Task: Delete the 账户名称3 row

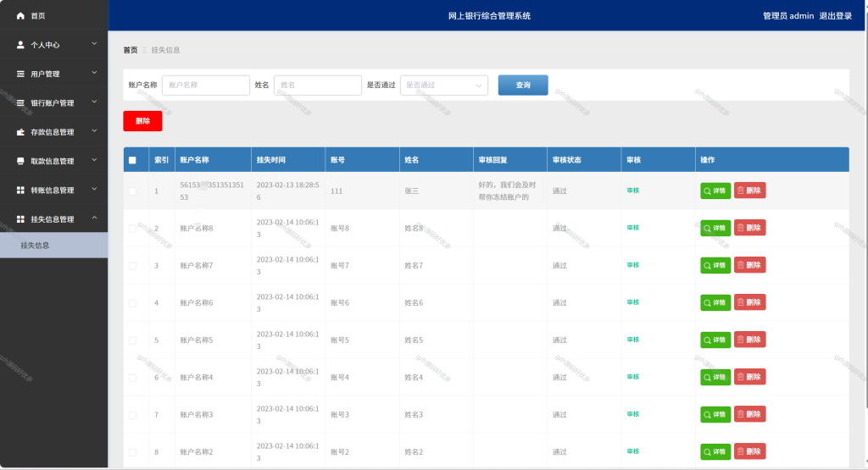Action: point(749,415)
